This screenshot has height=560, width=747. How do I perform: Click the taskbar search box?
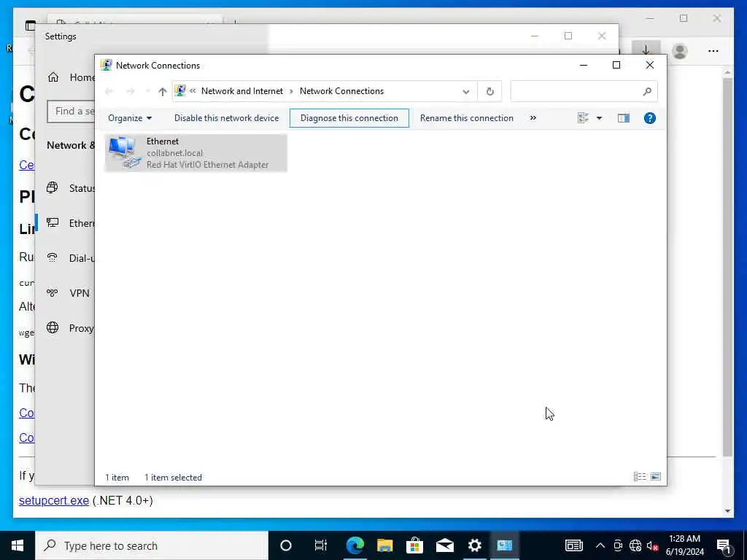tap(152, 545)
